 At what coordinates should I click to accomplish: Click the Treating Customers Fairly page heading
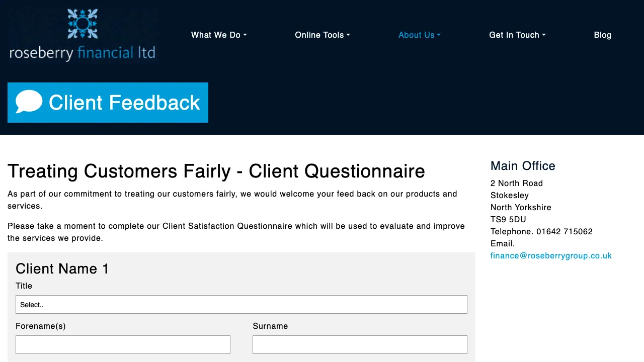[216, 171]
